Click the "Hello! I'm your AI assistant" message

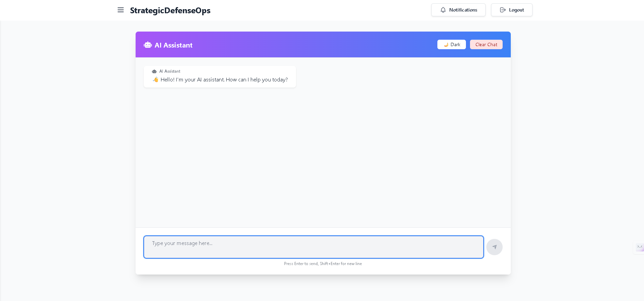click(x=224, y=80)
